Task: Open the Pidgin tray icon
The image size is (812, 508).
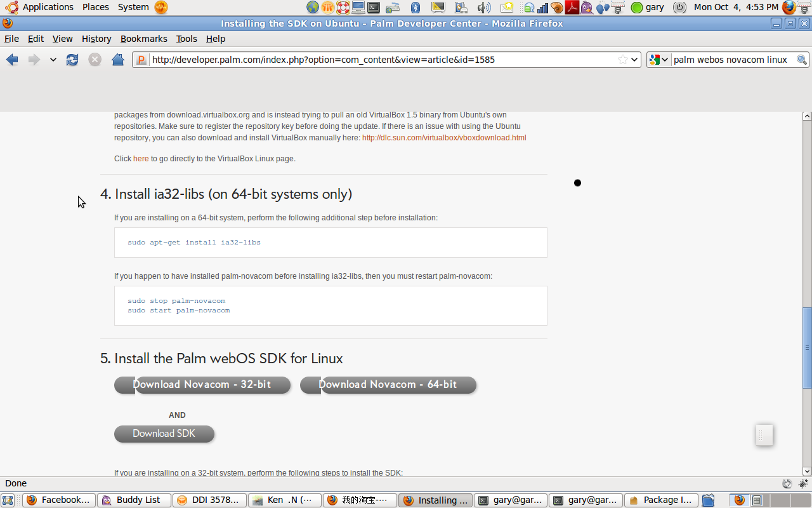Action: (587, 8)
